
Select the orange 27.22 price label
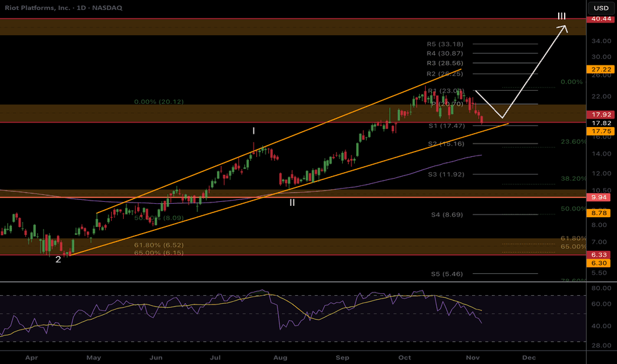(x=600, y=69)
